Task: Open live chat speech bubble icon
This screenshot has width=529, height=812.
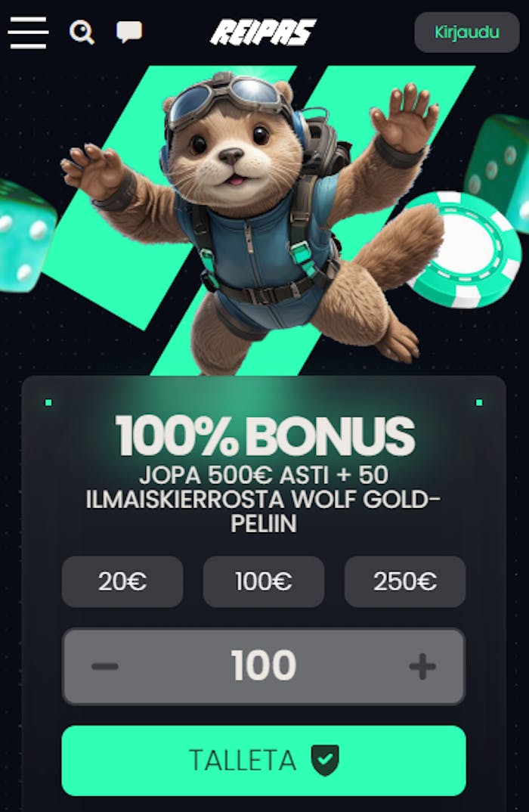Action: (129, 32)
